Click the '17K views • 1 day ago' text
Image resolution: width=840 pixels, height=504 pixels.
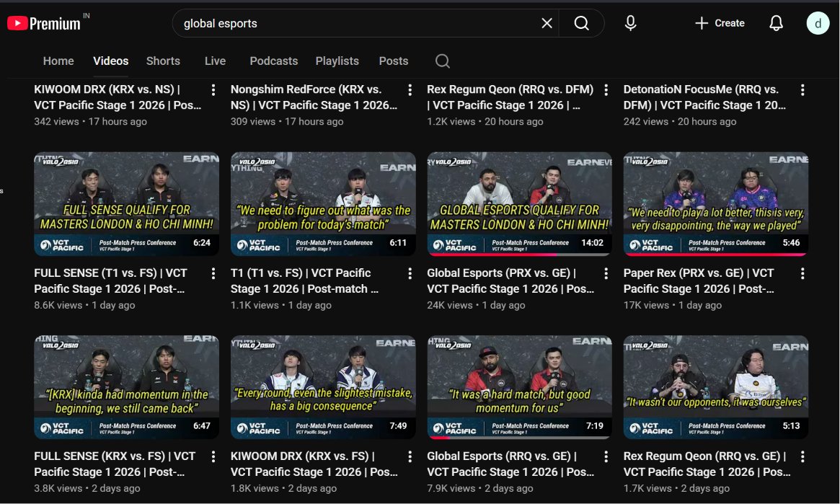(672, 305)
